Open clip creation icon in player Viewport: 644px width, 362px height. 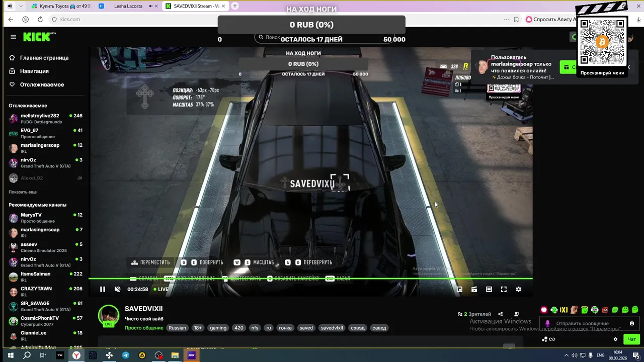pyautogui.click(x=474, y=289)
